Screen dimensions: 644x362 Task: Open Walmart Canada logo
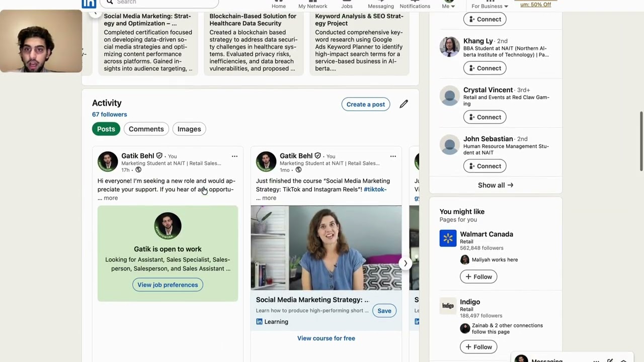pos(448,238)
